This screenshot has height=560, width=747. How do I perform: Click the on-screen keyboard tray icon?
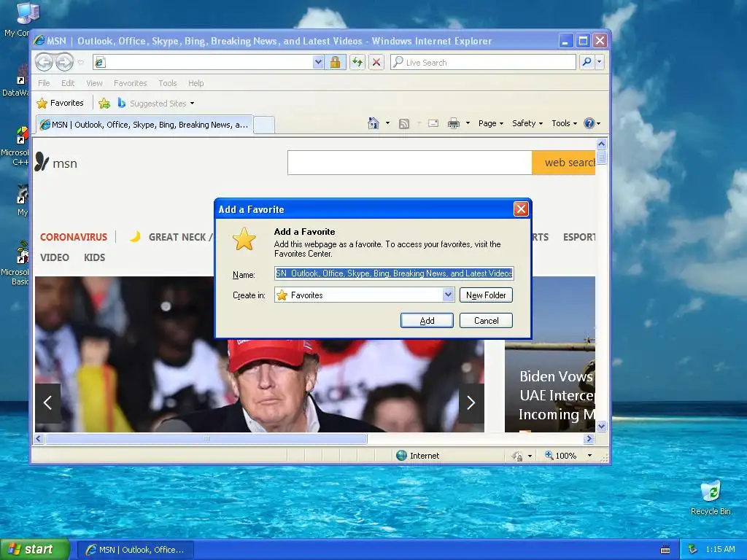665,550
